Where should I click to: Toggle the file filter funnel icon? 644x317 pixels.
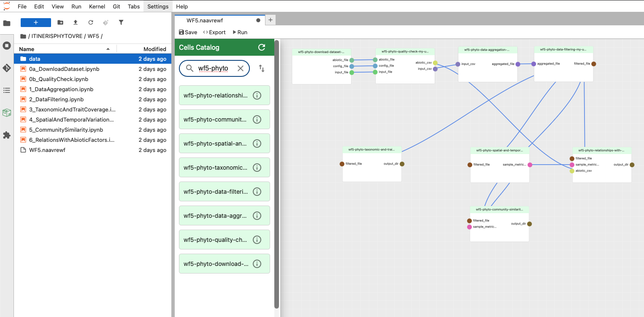click(121, 22)
